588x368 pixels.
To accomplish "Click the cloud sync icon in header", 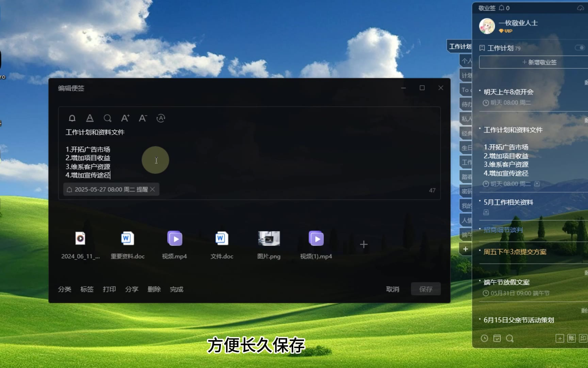I will point(581,8).
